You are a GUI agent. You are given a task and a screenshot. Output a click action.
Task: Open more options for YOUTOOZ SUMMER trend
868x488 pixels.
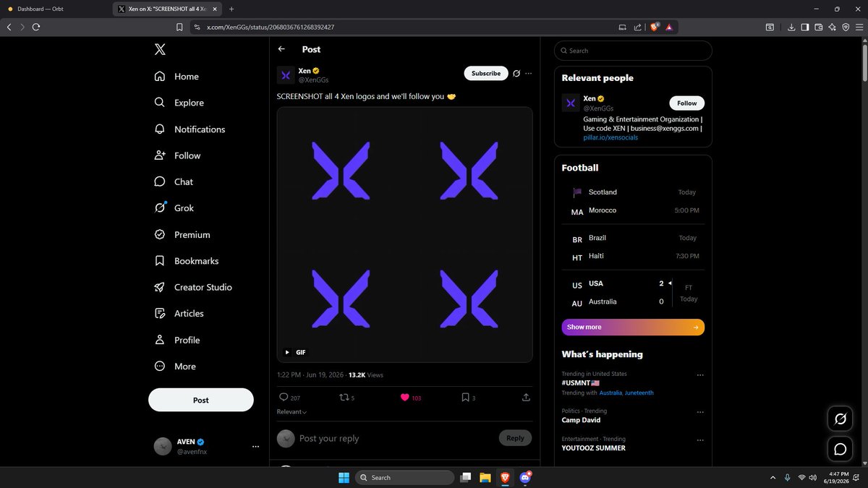(699, 440)
